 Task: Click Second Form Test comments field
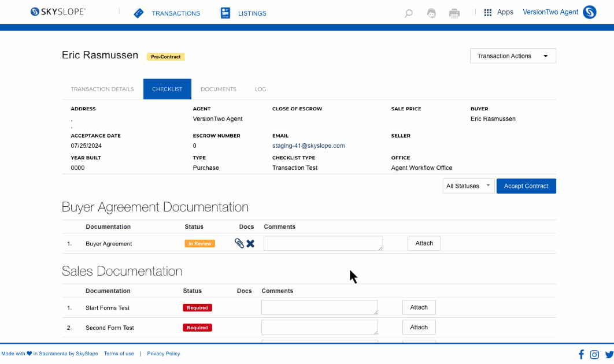(x=320, y=327)
